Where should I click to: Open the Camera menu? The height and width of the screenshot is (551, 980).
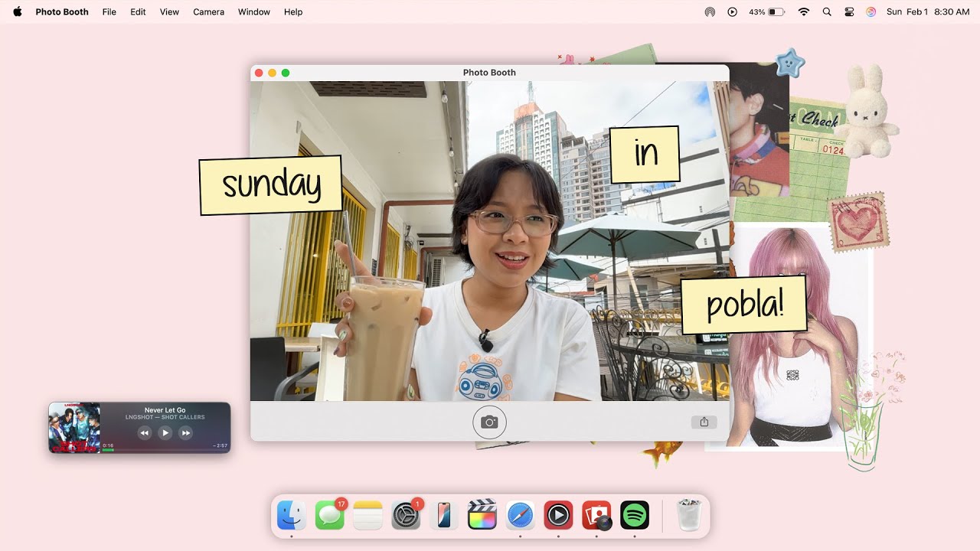pos(208,11)
